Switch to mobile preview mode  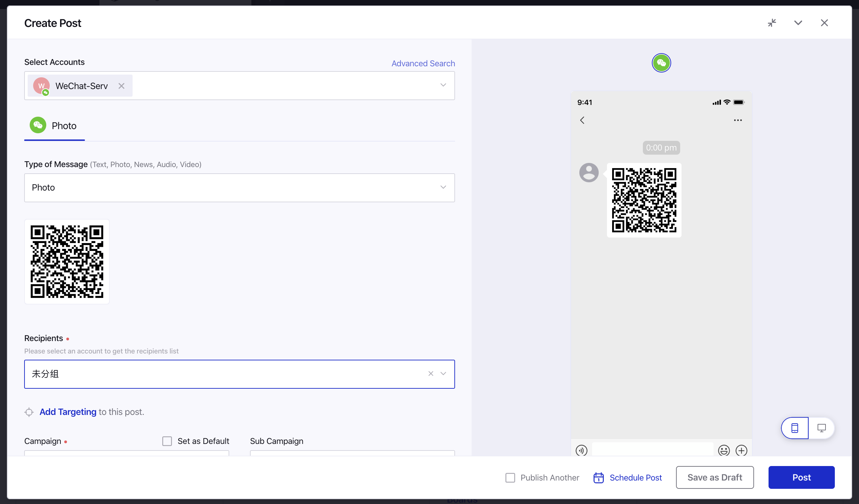tap(794, 428)
